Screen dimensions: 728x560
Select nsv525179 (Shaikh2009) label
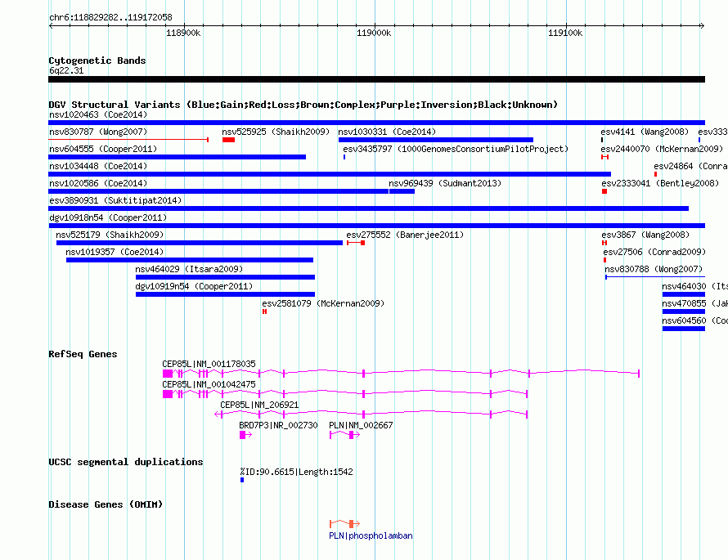click(x=110, y=235)
